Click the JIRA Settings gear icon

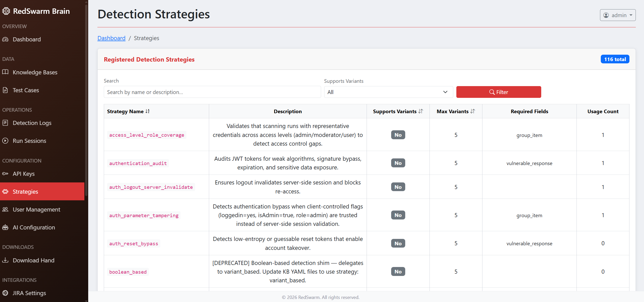5,293
